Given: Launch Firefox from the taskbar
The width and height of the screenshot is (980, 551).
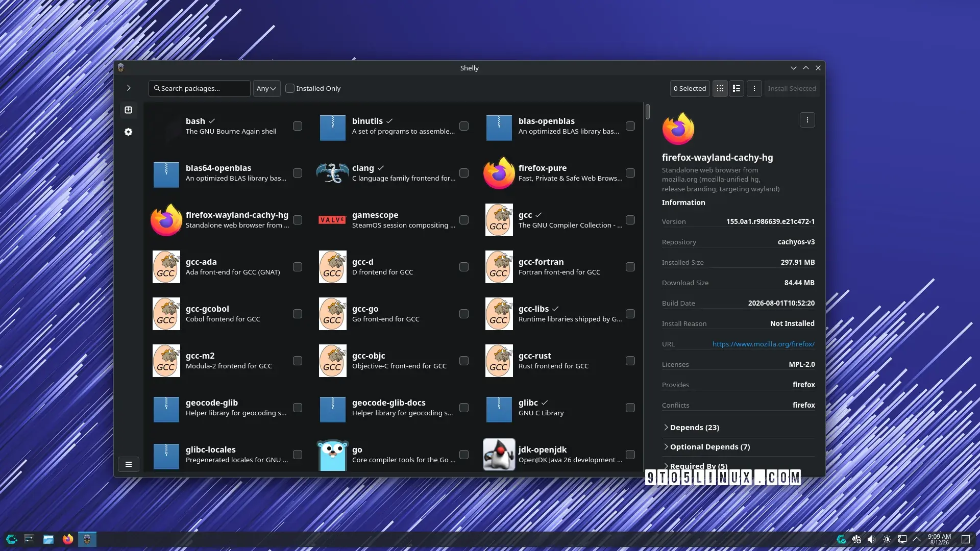Looking at the screenshot, I should (x=68, y=539).
